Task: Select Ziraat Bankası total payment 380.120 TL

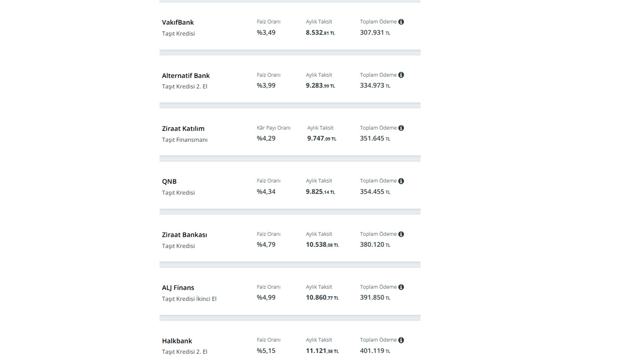Action: (x=375, y=244)
